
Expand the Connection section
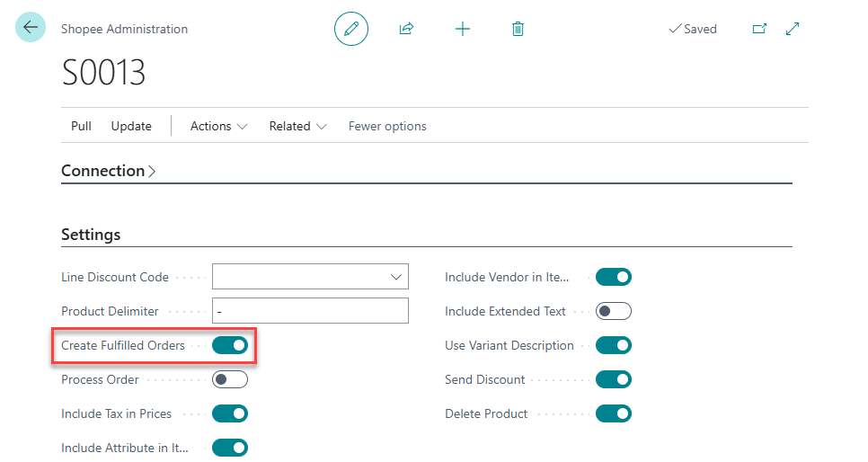109,171
